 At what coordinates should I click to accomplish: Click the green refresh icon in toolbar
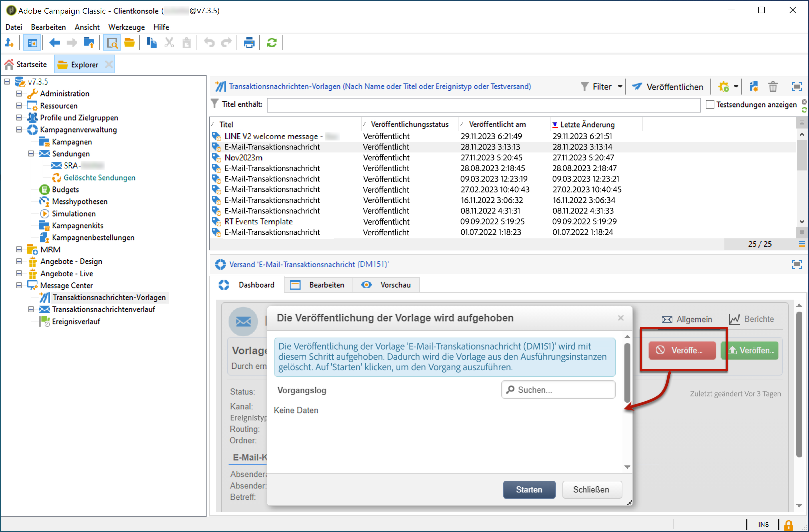(272, 43)
